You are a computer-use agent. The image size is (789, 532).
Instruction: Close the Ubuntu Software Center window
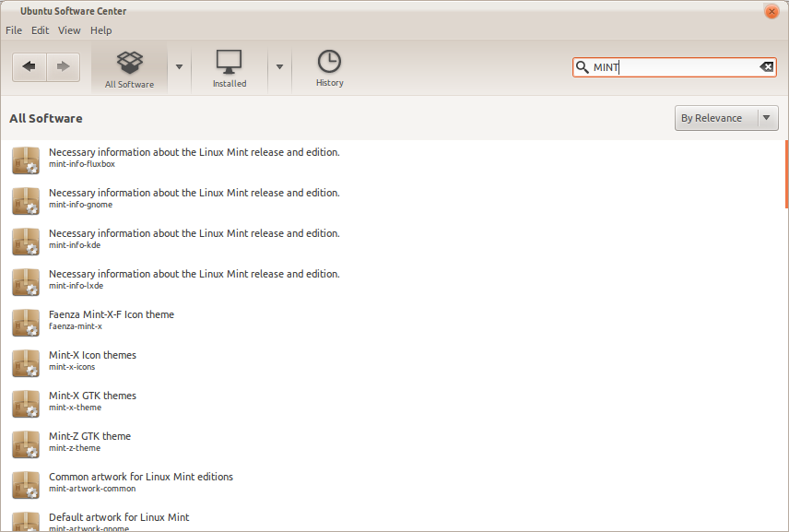(771, 12)
